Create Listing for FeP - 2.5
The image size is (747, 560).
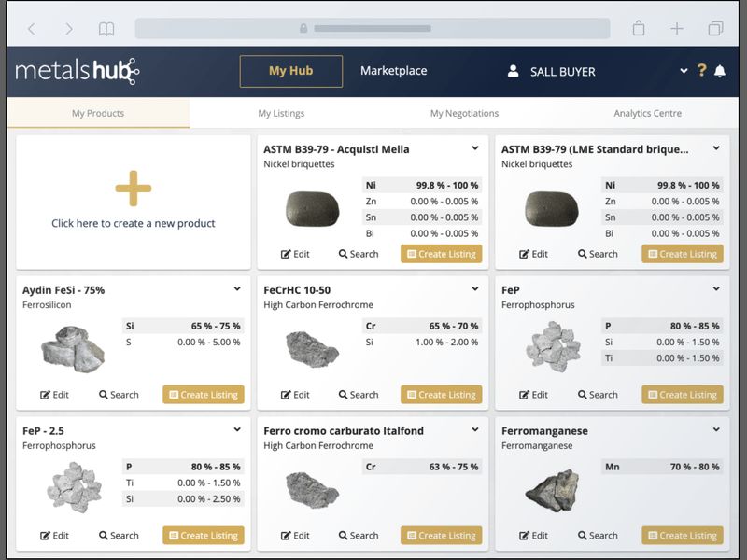click(x=204, y=535)
